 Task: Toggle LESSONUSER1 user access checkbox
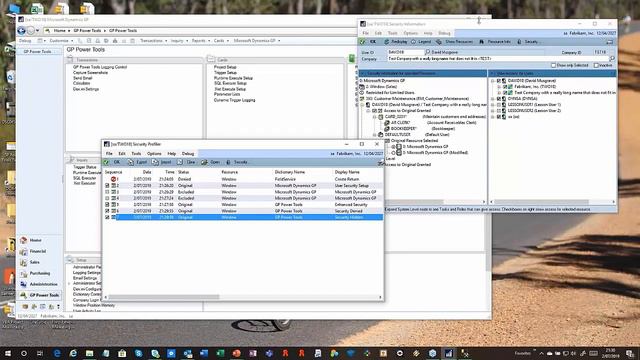click(498, 105)
